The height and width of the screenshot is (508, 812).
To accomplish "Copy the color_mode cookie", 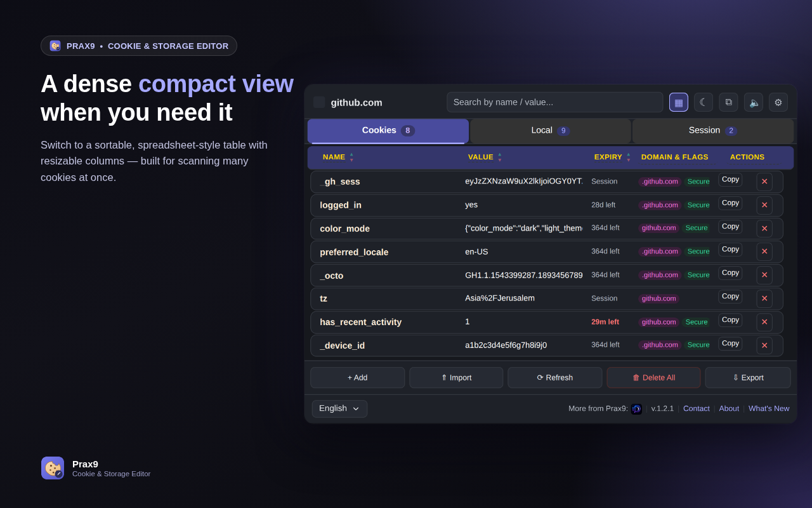I will tap(730, 227).
